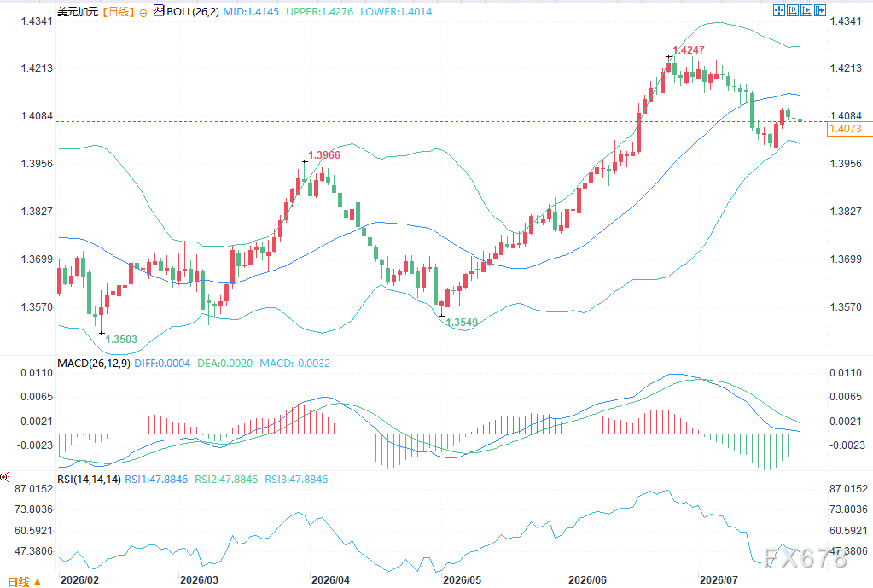Click the red target icon on left edge
Screen dimensions: 873x588
[x=4, y=477]
